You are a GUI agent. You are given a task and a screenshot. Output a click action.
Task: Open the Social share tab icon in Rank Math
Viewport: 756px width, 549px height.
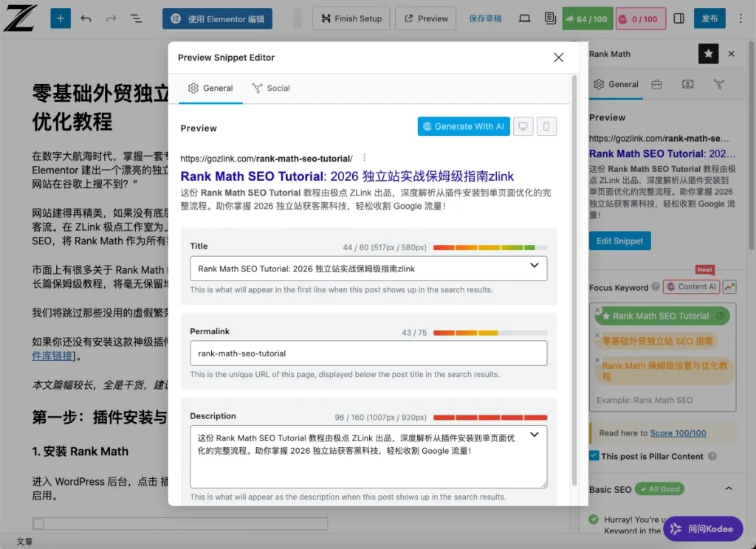719,85
